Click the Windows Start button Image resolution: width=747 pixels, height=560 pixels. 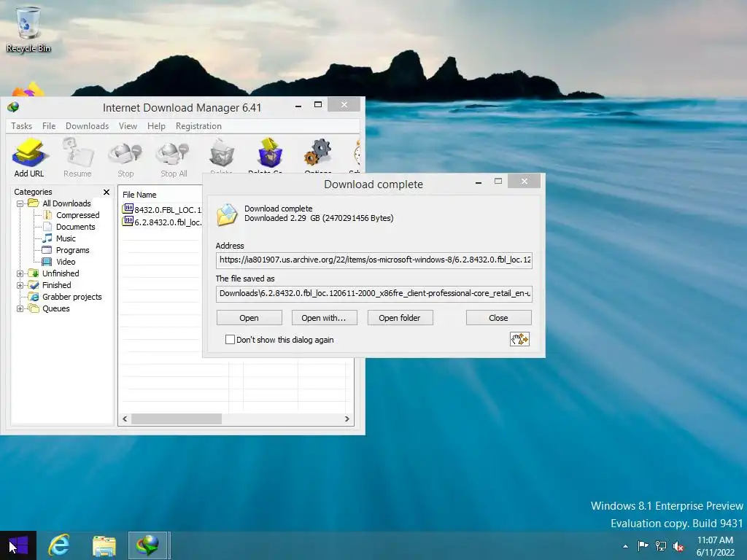tap(18, 545)
